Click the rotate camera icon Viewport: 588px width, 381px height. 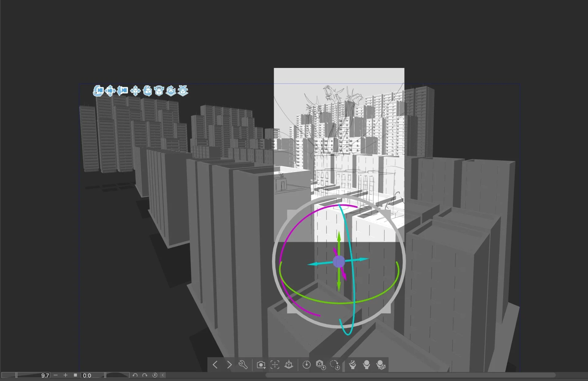coord(98,91)
